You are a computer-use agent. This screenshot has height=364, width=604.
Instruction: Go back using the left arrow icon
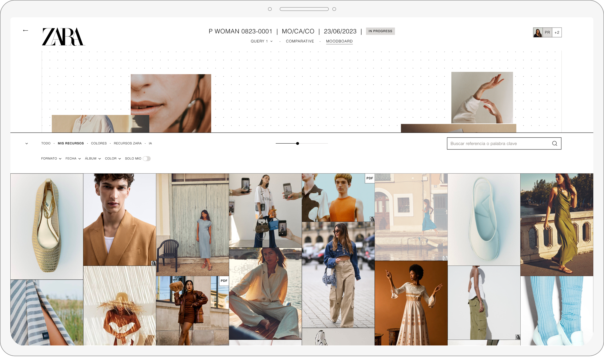pyautogui.click(x=26, y=30)
